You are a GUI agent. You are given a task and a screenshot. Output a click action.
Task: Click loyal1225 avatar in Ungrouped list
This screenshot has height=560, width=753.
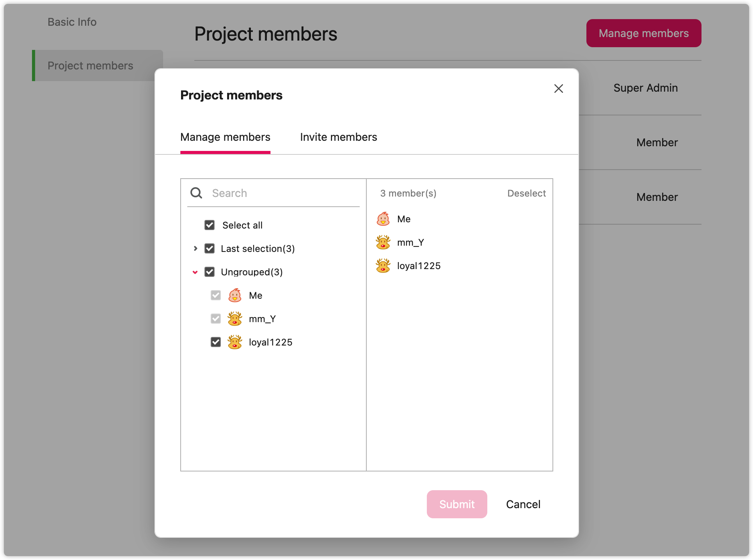tap(235, 342)
